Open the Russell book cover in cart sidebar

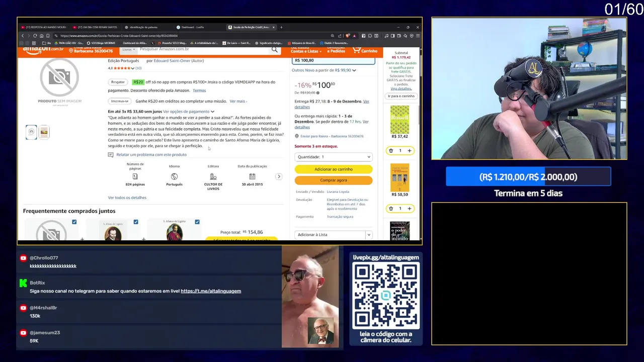click(x=399, y=119)
